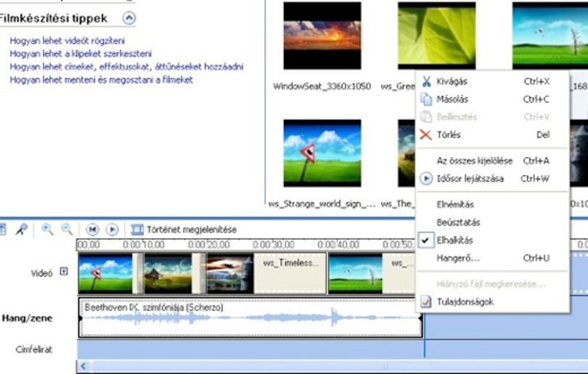Image resolution: width=588 pixels, height=374 pixels.
Task: Select the WindowSeat_3360x1050 thumbnail
Action: [322, 36]
